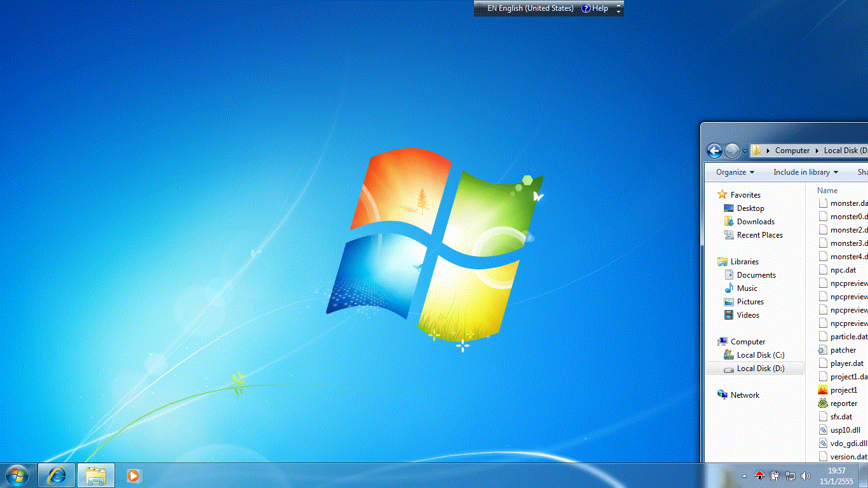Open Windows Explorer from the taskbar
The width and height of the screenshot is (868, 488).
(x=96, y=475)
